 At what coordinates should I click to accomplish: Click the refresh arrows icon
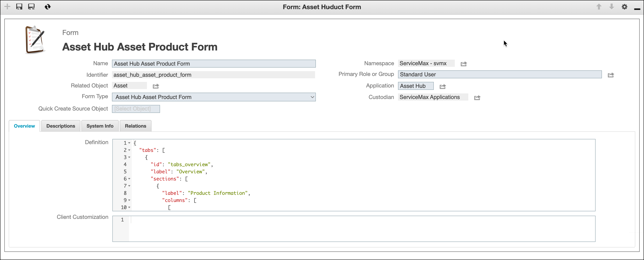[47, 7]
